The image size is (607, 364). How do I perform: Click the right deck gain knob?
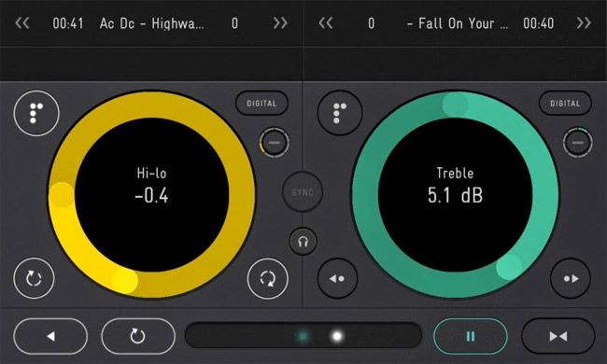577,143
